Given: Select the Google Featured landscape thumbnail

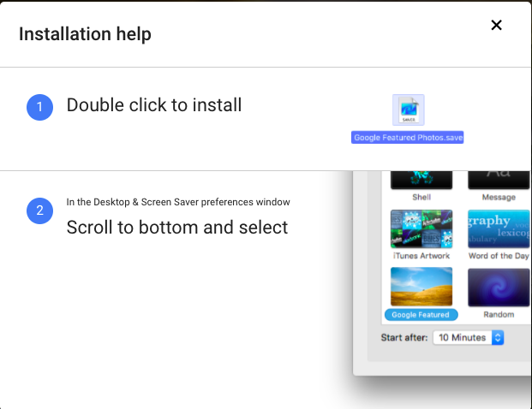Looking at the screenshot, I should (x=421, y=286).
